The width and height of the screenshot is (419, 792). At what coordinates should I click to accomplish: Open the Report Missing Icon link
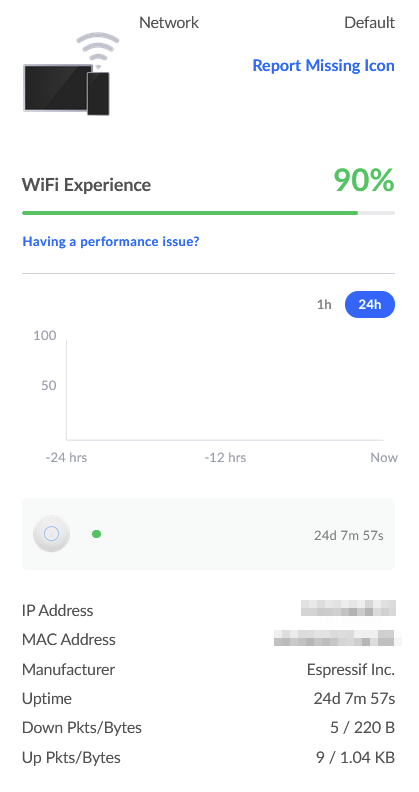[323, 66]
